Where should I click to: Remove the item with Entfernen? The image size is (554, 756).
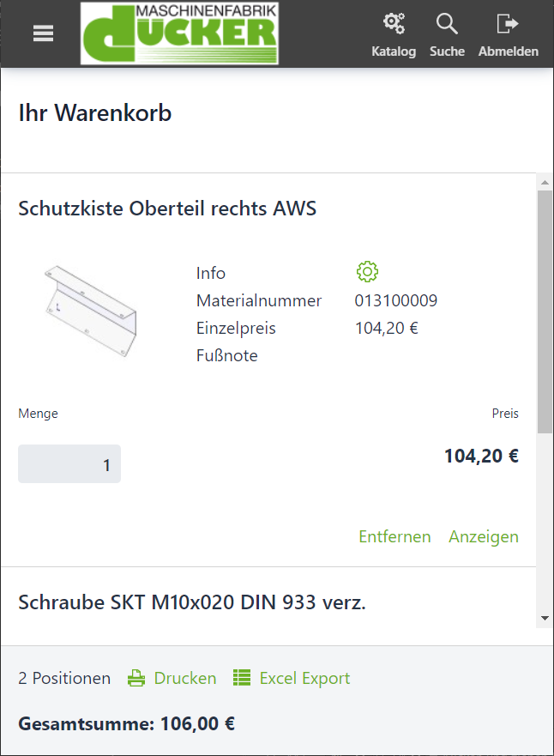[394, 536]
